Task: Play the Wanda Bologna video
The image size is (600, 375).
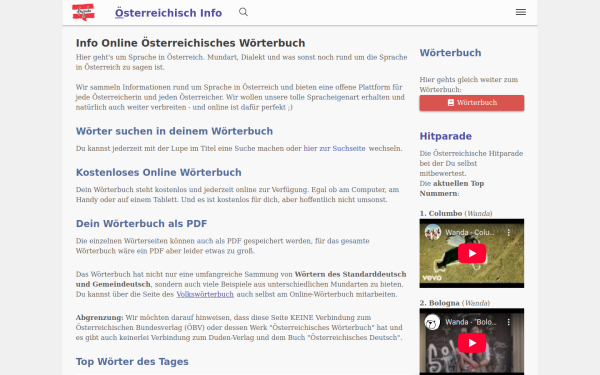Action: click(472, 343)
